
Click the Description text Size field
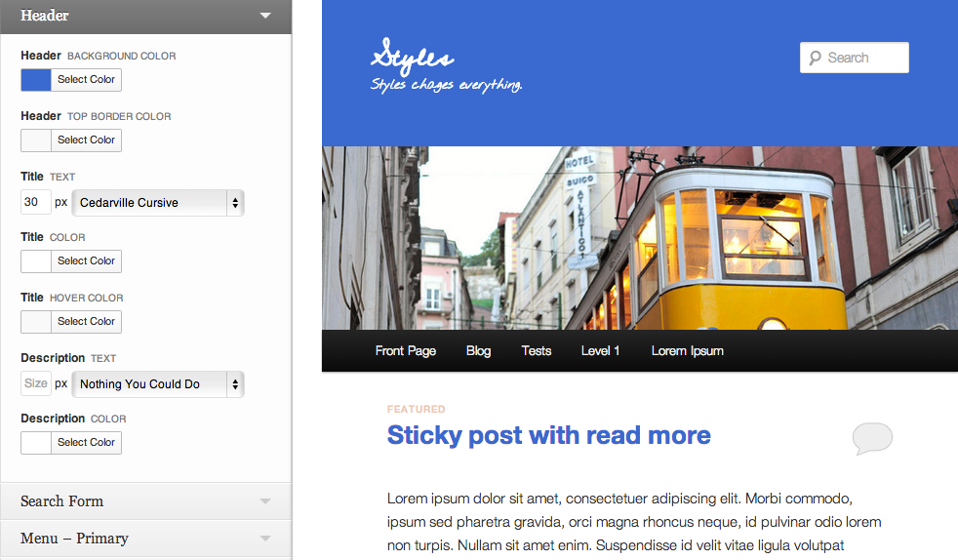click(x=35, y=384)
